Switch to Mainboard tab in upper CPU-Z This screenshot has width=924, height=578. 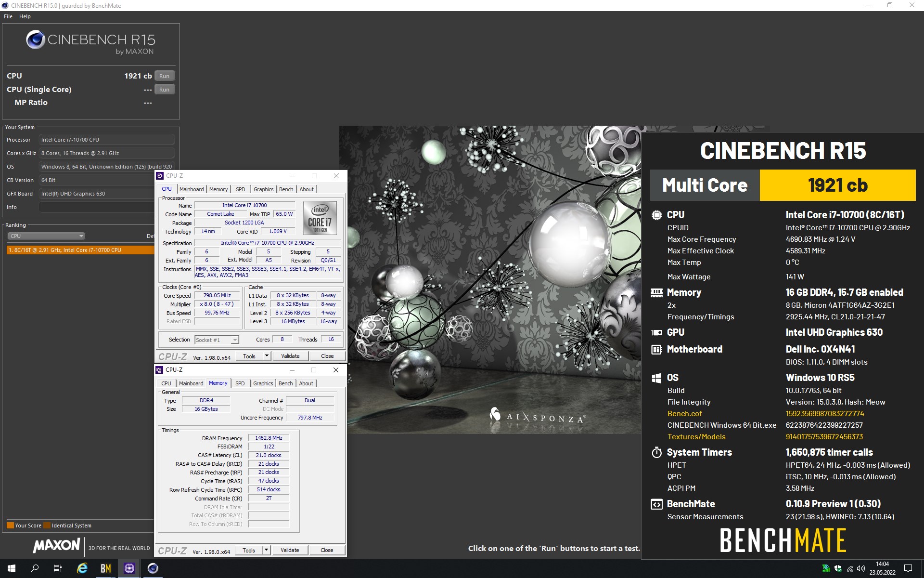192,189
